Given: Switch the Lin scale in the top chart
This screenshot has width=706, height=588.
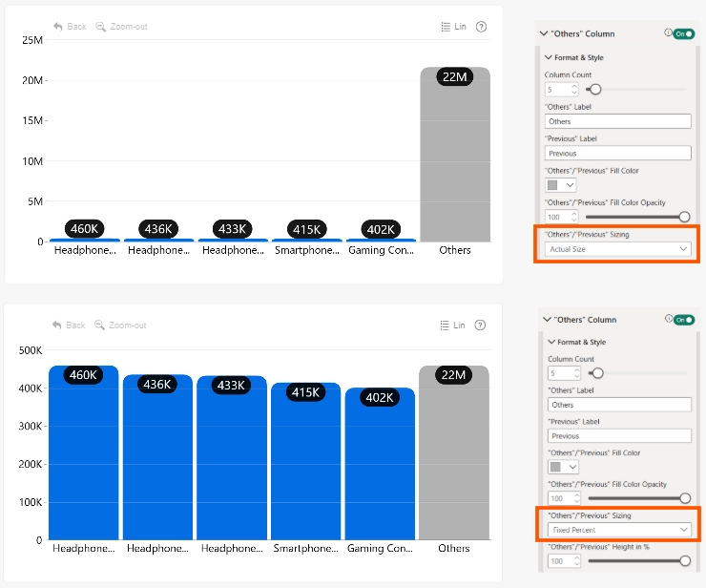Looking at the screenshot, I should pos(453,27).
